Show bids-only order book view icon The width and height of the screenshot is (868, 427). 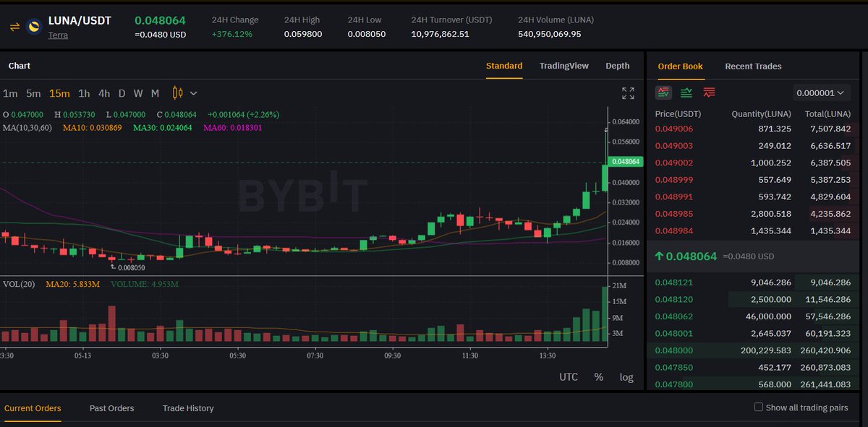click(686, 92)
